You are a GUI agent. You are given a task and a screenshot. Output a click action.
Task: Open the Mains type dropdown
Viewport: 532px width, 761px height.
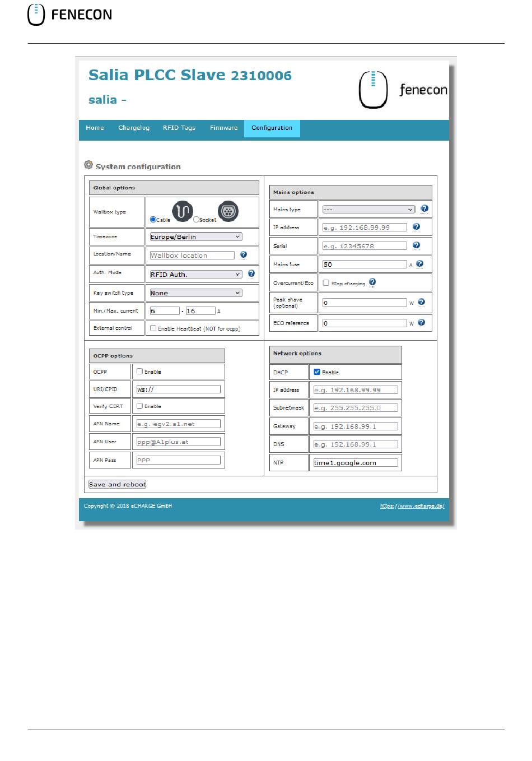click(x=368, y=210)
